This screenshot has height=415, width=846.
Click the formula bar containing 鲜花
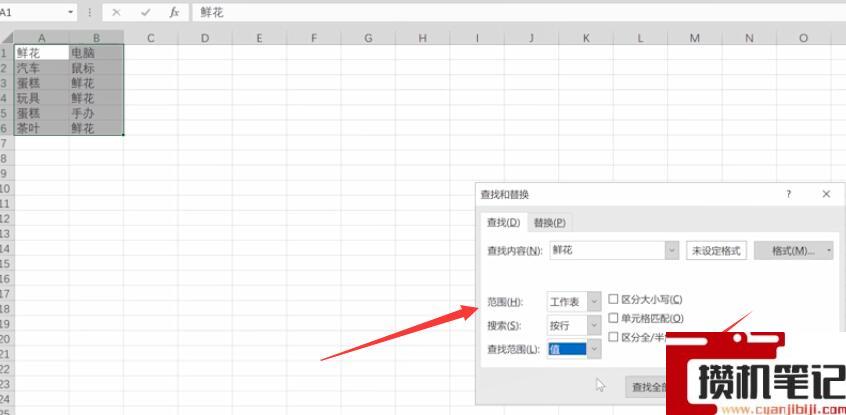518,12
